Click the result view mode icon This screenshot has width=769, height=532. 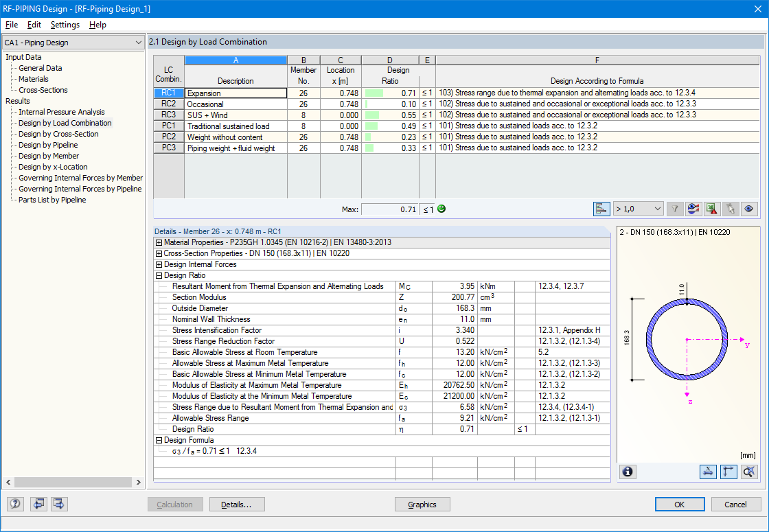[x=693, y=209]
